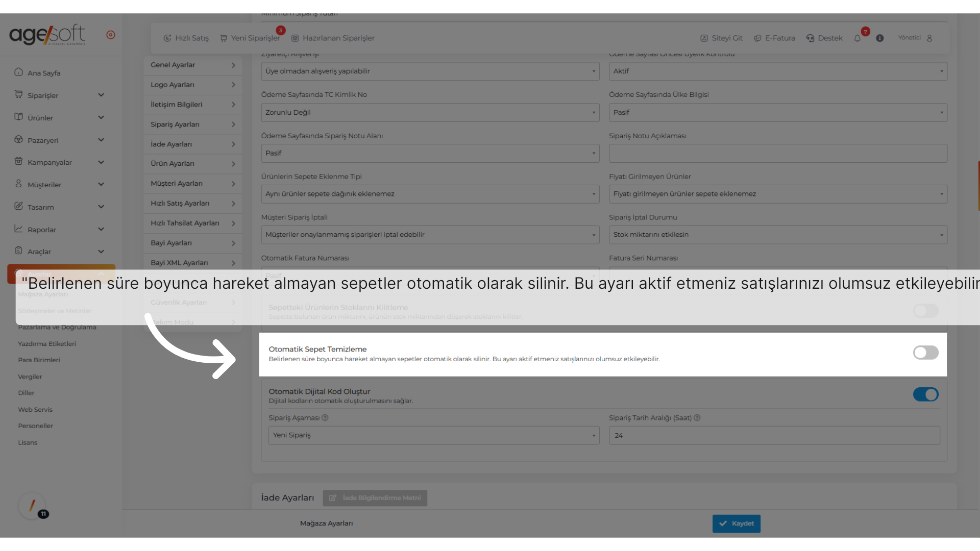This screenshot has width=980, height=551.
Task: Click the red target icon beside the logo
Action: pos(111,35)
